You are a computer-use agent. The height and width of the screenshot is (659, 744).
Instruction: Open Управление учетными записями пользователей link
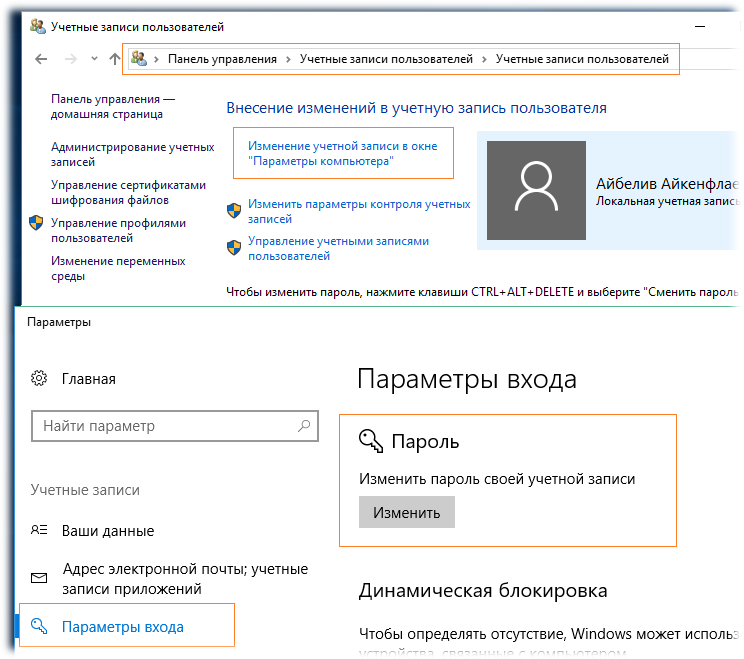(x=338, y=249)
